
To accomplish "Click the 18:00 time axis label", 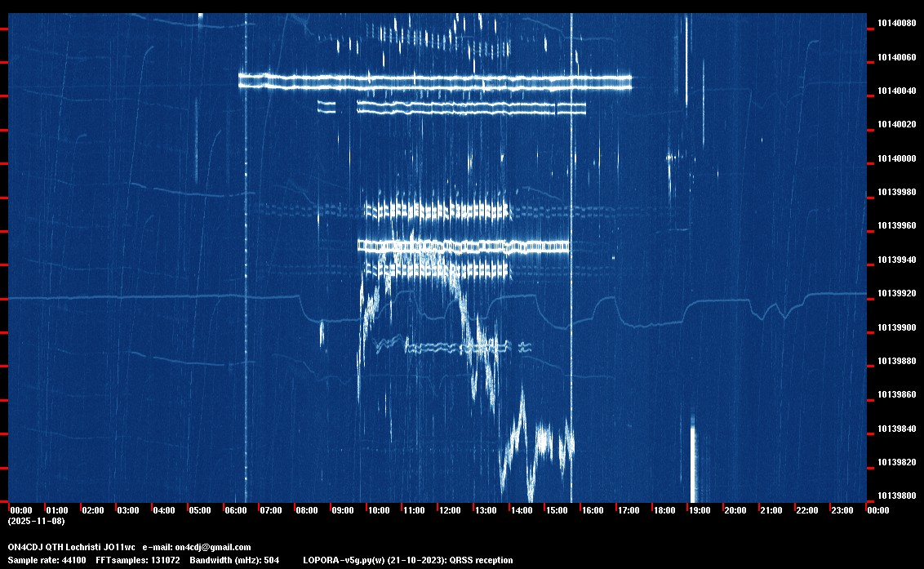I will [x=664, y=510].
